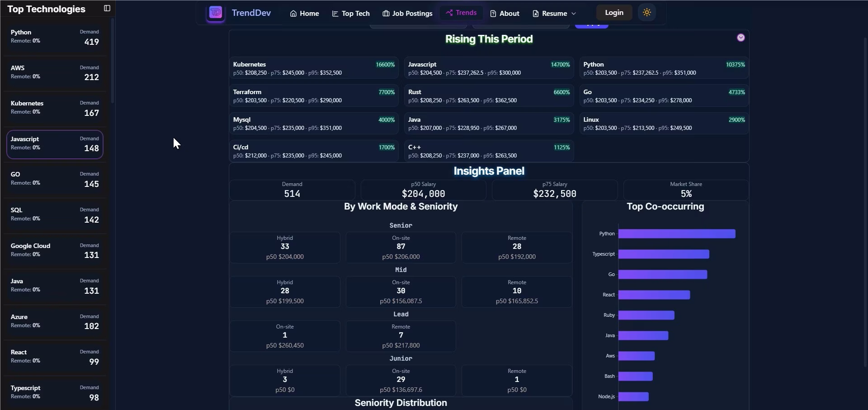Toggle the light/dark theme sun icon
868x410 pixels.
[x=646, y=13]
